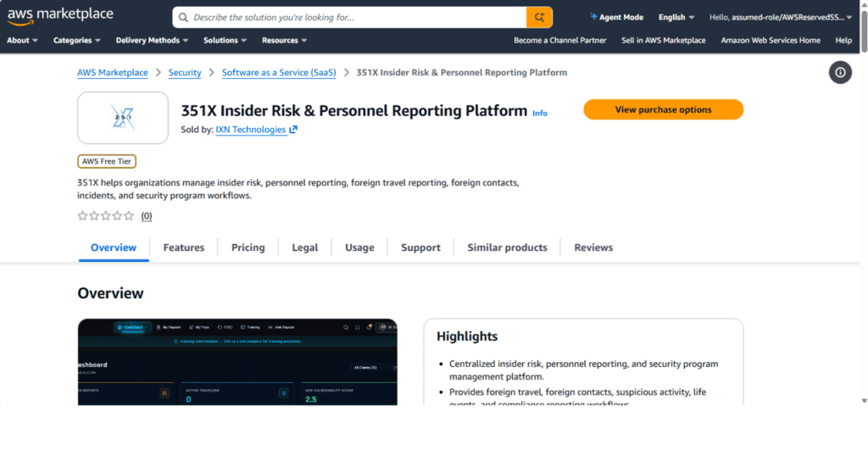Open the IXN Technologies seller link
The width and height of the screenshot is (868, 461).
click(x=251, y=130)
